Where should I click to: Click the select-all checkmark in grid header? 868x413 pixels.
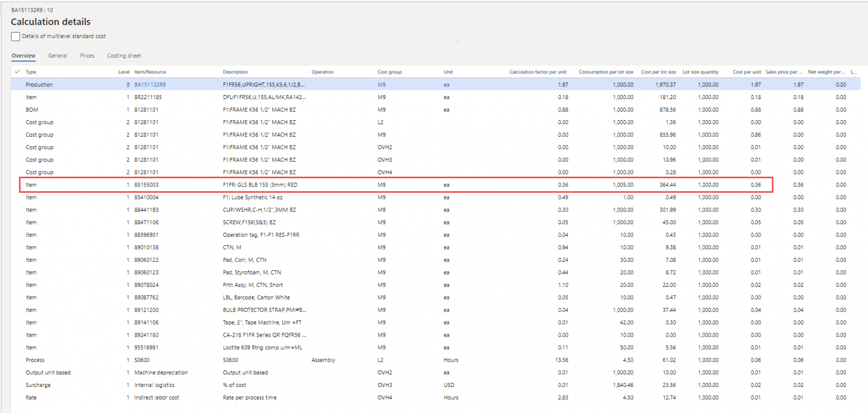click(17, 72)
